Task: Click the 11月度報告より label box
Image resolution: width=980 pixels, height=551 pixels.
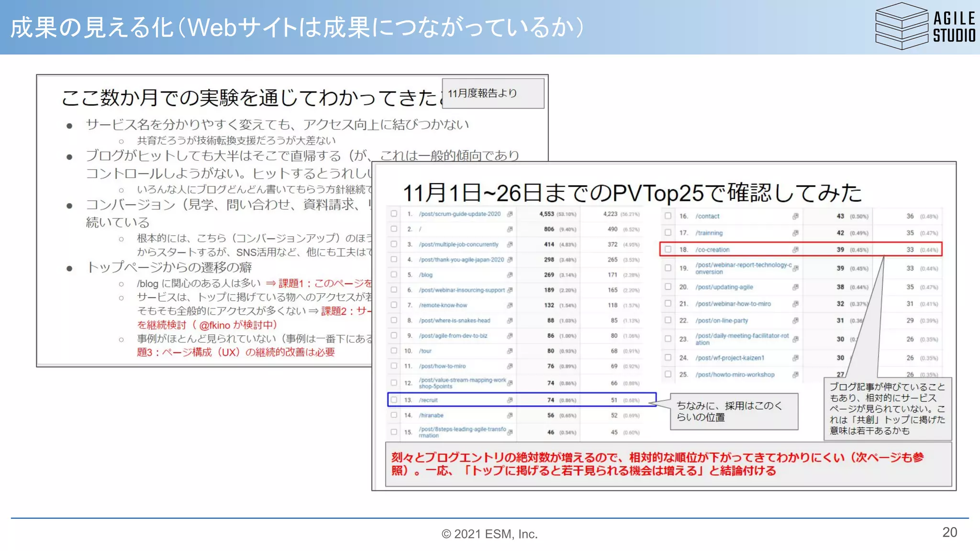Action: pos(493,93)
